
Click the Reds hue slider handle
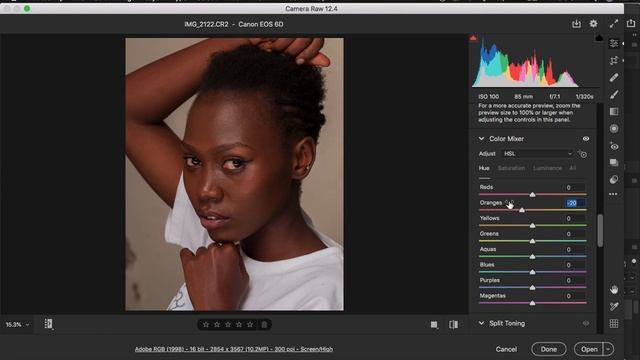(532, 195)
